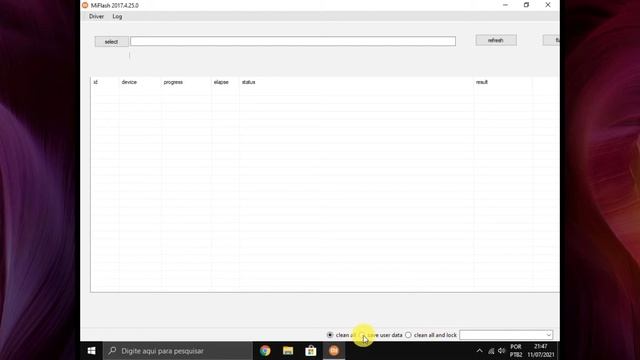This screenshot has height=360, width=640.
Task: Show hidden system tray icons
Action: pyautogui.click(x=480, y=351)
